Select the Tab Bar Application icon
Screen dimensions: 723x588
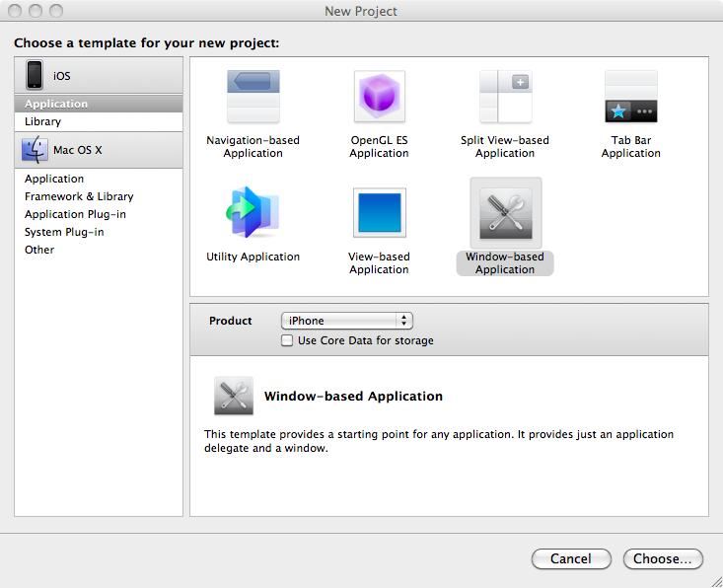click(630, 97)
